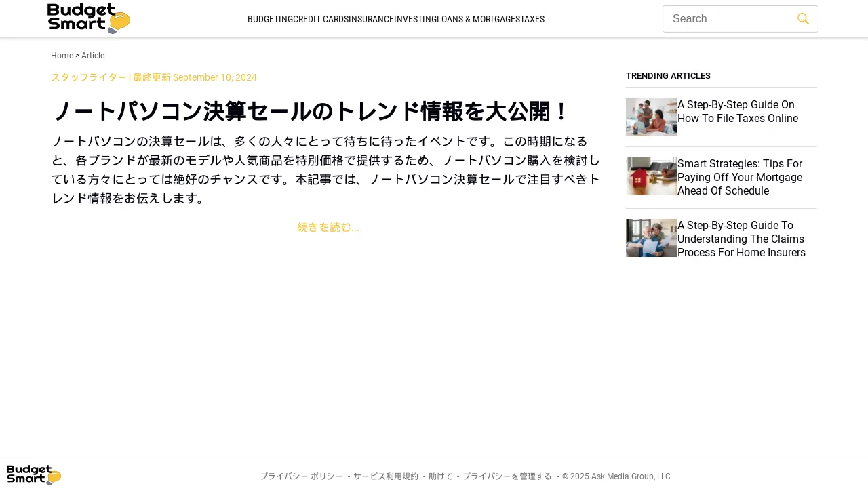Focus the Search input field
The image size is (868, 488).
729,19
